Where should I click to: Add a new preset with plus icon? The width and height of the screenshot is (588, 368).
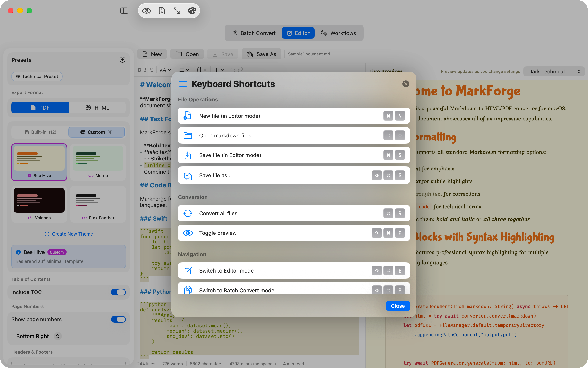point(122,60)
